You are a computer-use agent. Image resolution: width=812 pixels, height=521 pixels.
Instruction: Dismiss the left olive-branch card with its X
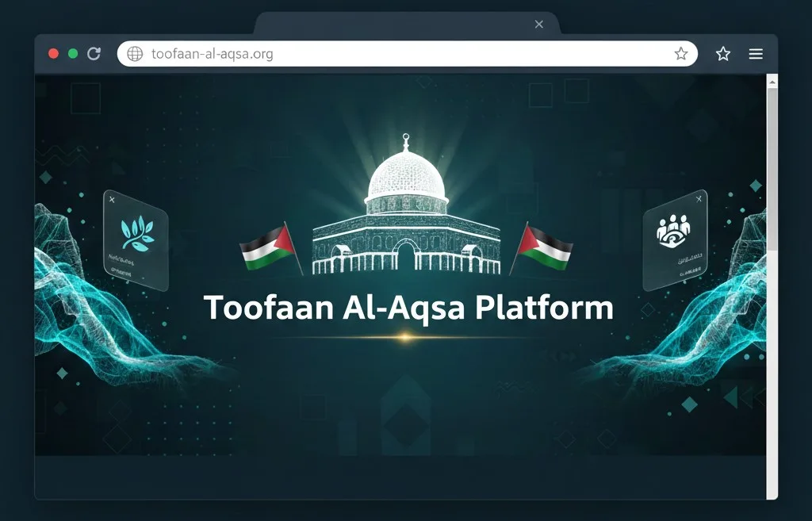tap(112, 199)
